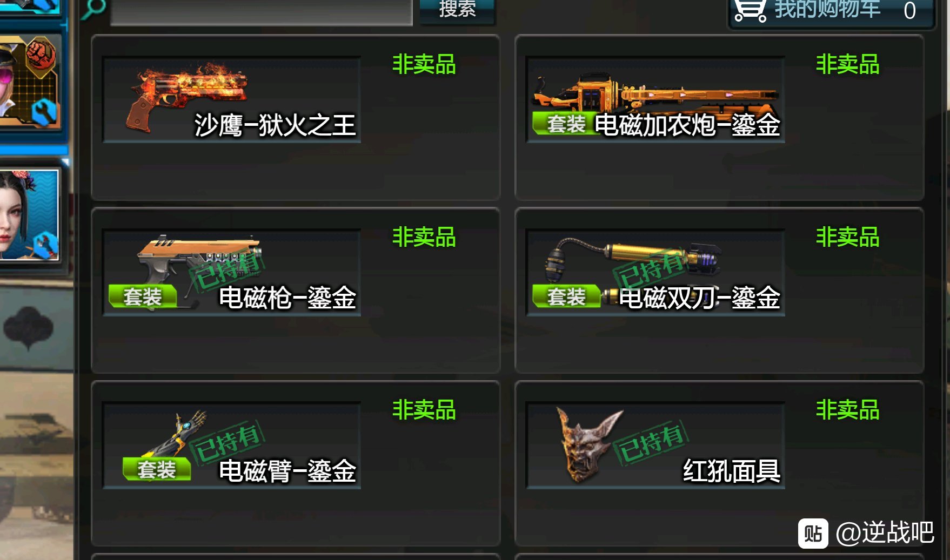The height and width of the screenshot is (560, 950).
Task: Click the 套装 tag on 电磁双刀-鎏金
Action: [566, 296]
